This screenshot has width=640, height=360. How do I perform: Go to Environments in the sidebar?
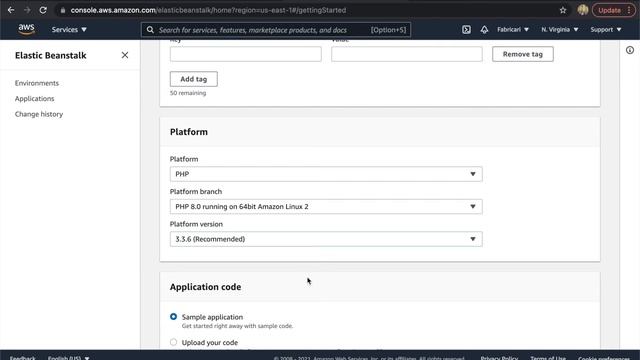(37, 83)
